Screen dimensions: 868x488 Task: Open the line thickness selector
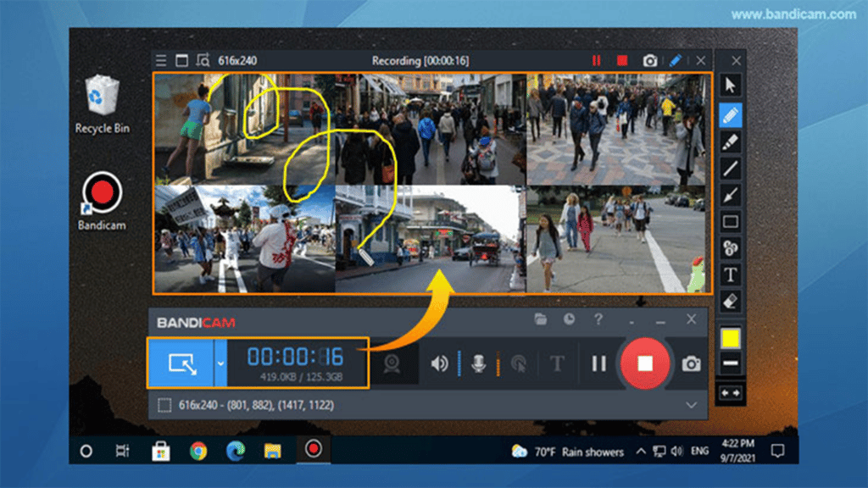point(730,363)
